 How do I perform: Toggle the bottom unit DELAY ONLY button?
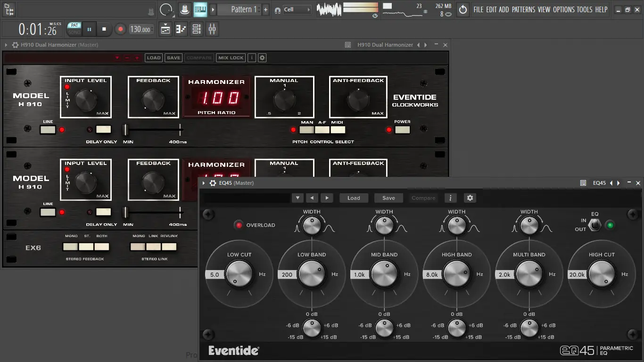click(103, 212)
